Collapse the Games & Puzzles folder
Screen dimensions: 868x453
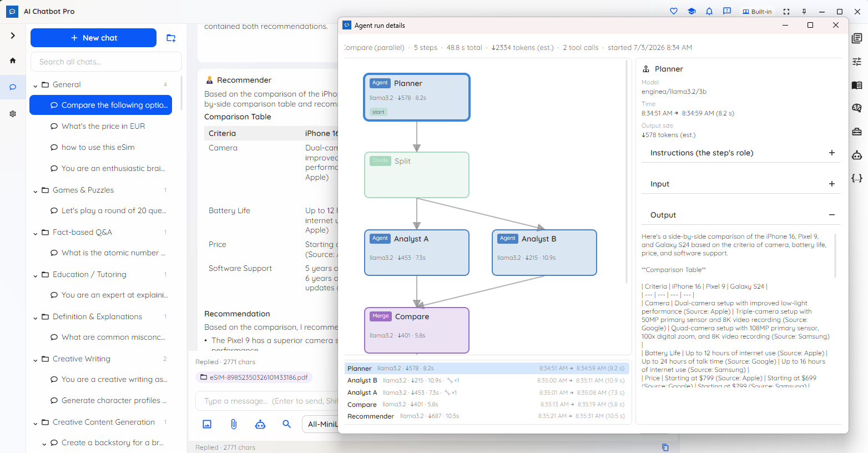tap(36, 190)
